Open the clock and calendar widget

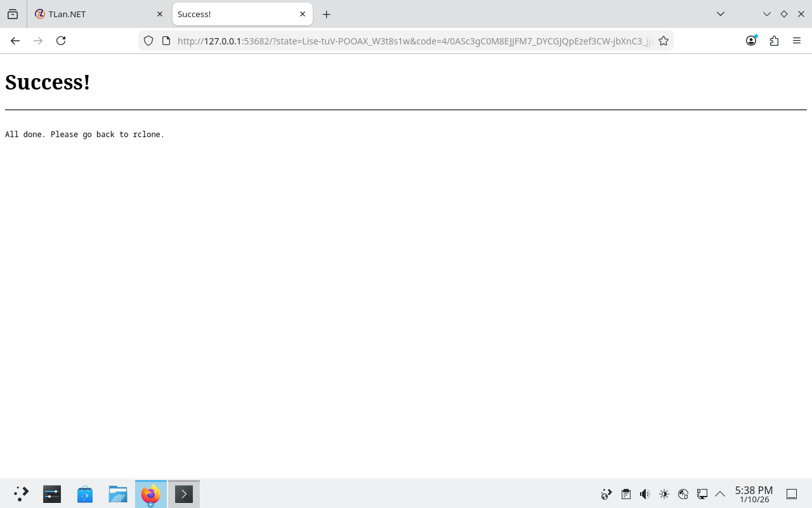[x=754, y=494]
